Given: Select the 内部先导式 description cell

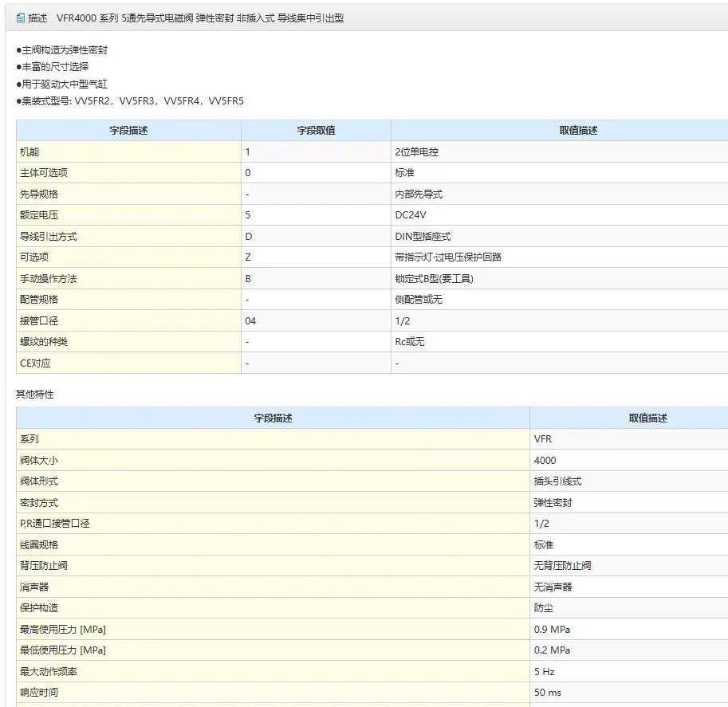Looking at the screenshot, I should click(560, 194).
